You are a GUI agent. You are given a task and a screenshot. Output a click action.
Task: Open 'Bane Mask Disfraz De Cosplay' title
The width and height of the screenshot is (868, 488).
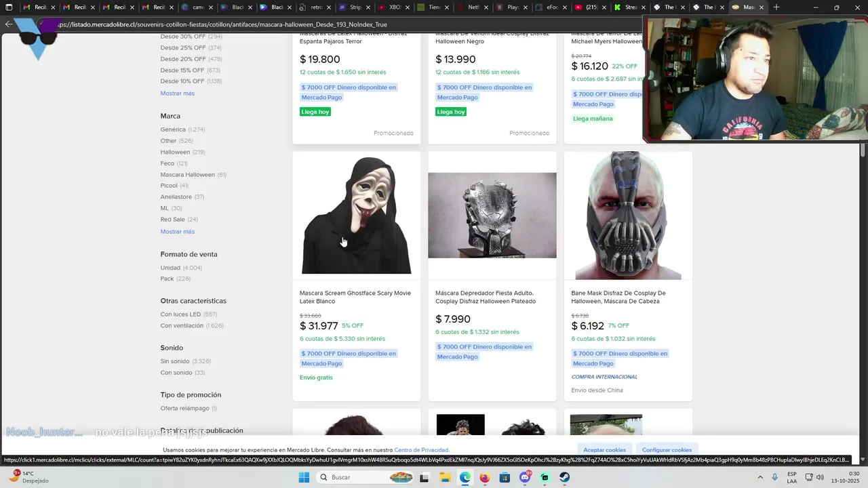click(x=618, y=297)
